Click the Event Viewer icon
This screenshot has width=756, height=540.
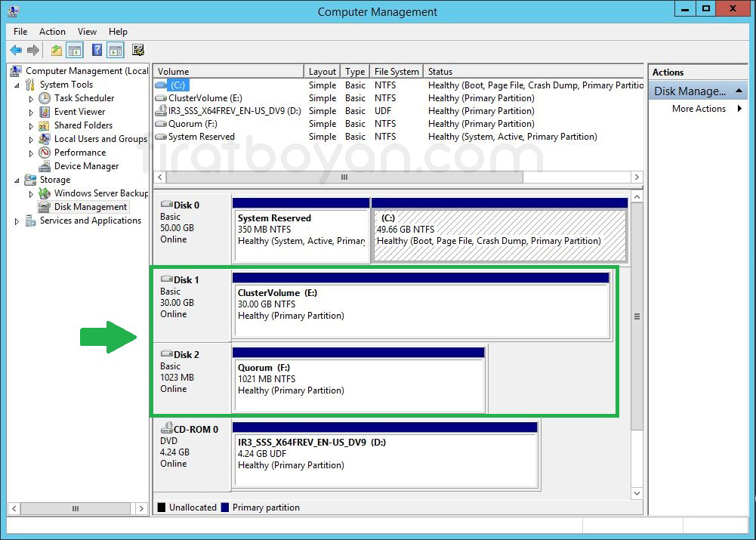[45, 112]
